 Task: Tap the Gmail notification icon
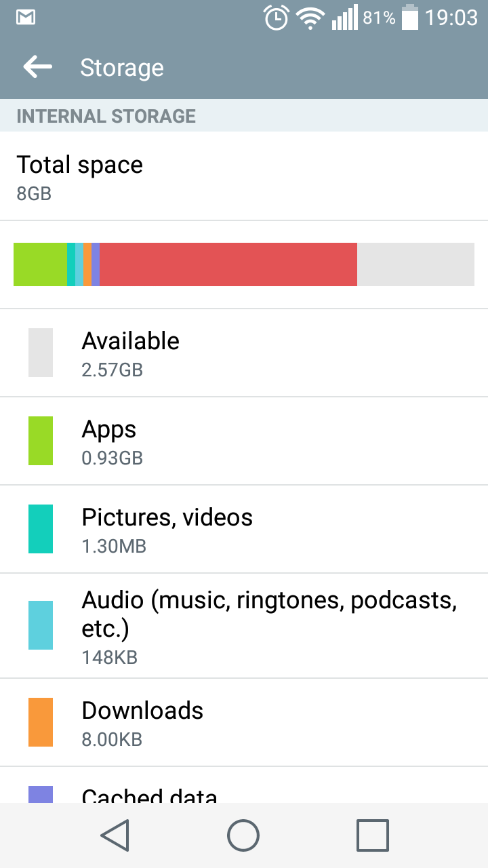coord(26,18)
